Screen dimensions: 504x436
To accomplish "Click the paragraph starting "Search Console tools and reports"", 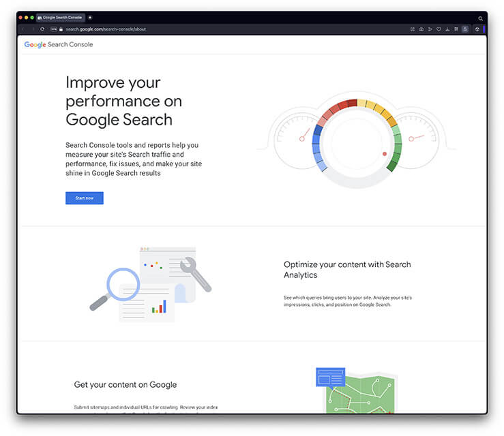I will [x=134, y=159].
